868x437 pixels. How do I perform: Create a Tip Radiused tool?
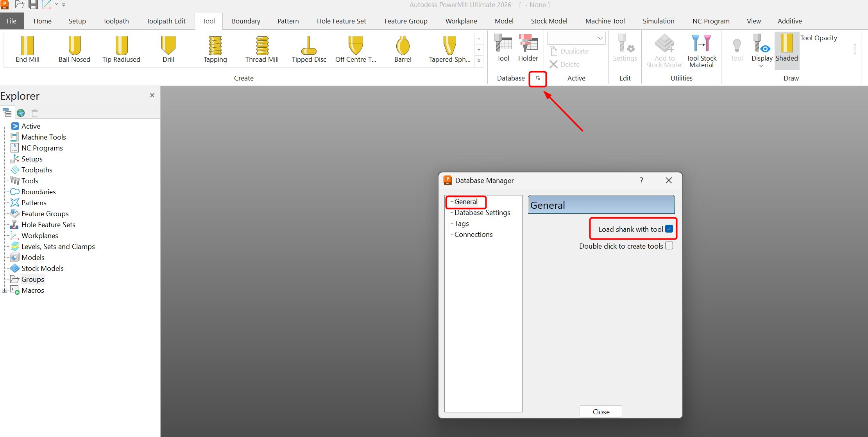tap(121, 50)
